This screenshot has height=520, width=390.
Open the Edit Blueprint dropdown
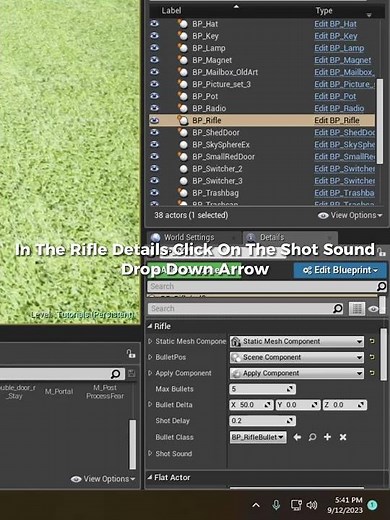[x=340, y=270]
